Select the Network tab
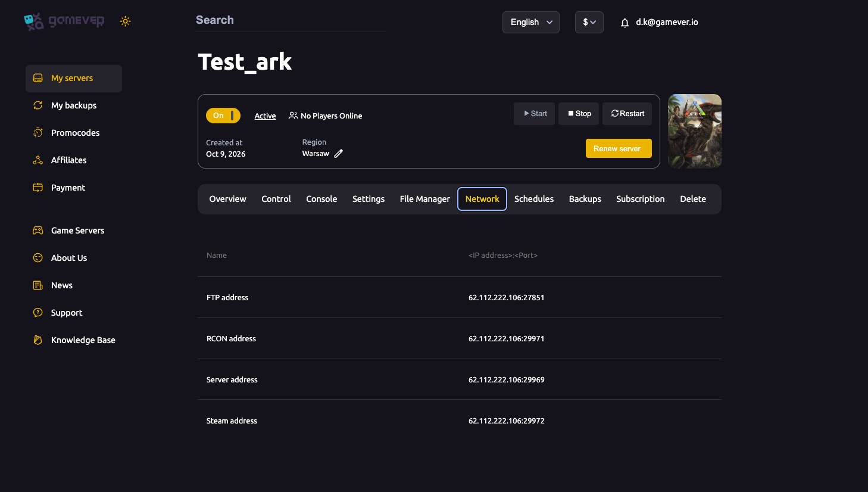The image size is (868, 492). 482,199
